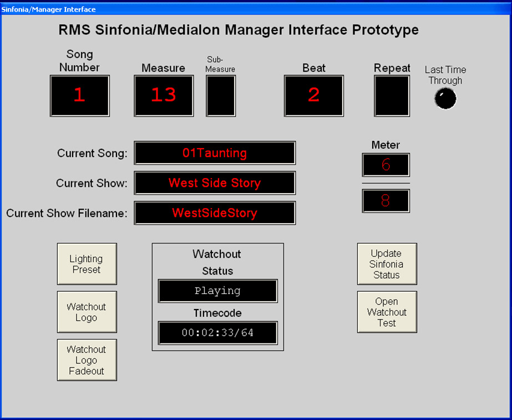Select the Song Number display

point(80,95)
